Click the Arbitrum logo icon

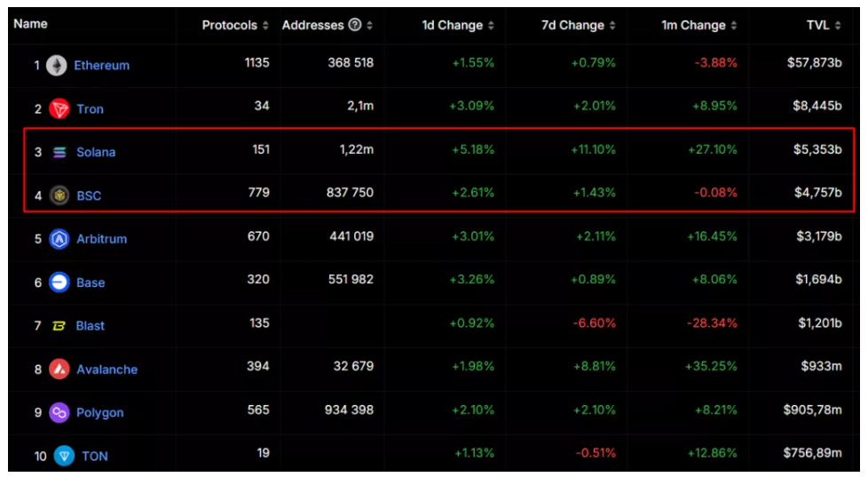59,239
